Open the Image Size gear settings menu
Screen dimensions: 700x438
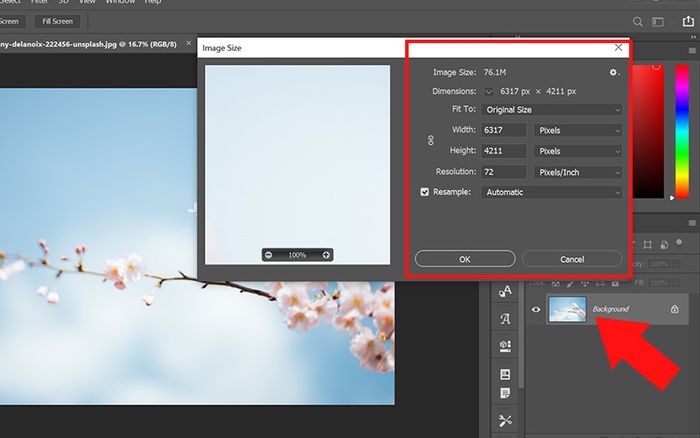tap(614, 72)
